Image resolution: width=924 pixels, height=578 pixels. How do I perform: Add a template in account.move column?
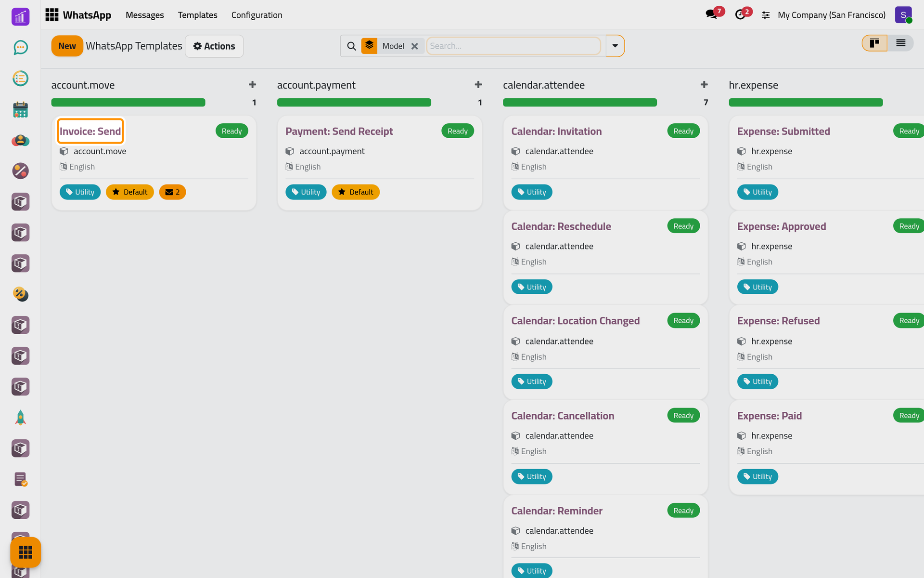(x=252, y=85)
